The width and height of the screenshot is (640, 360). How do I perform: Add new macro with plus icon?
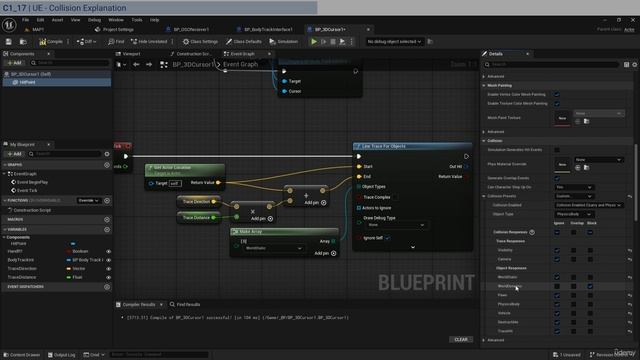point(107,220)
